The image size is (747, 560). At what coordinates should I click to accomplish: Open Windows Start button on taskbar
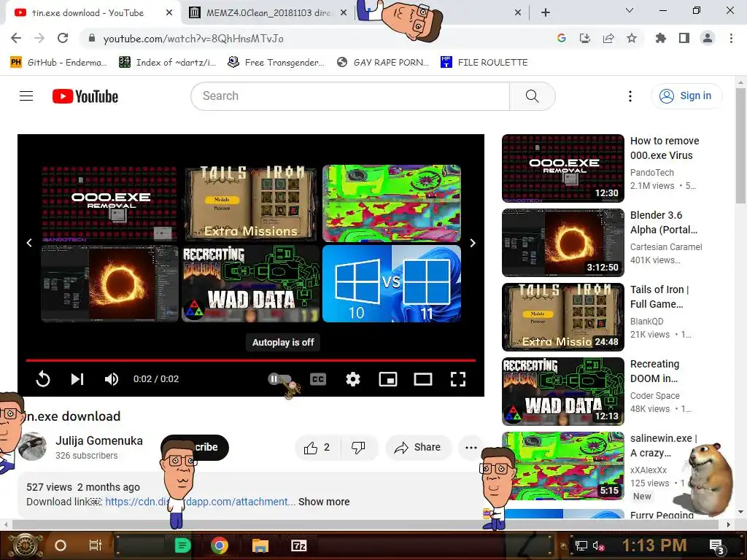(25, 545)
